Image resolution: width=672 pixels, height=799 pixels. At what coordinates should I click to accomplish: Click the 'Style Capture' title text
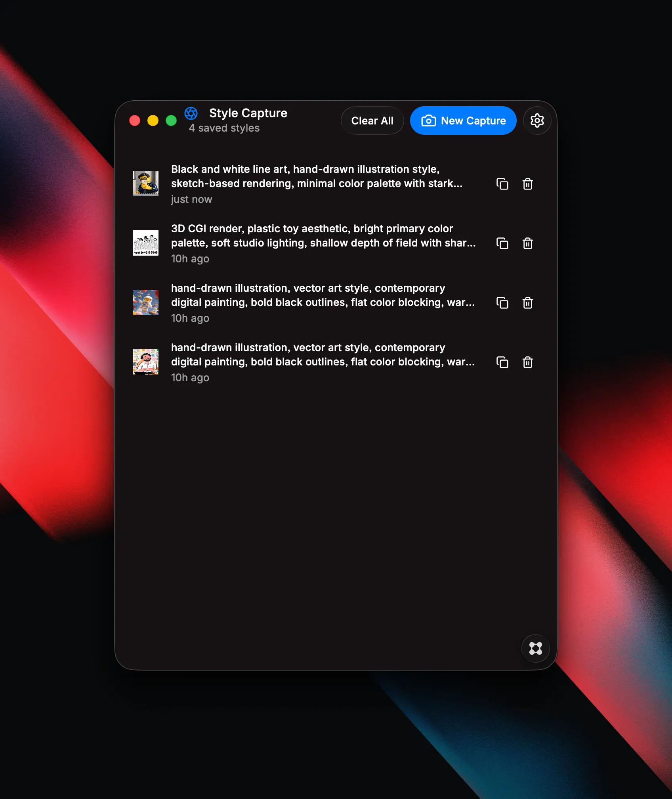click(248, 113)
